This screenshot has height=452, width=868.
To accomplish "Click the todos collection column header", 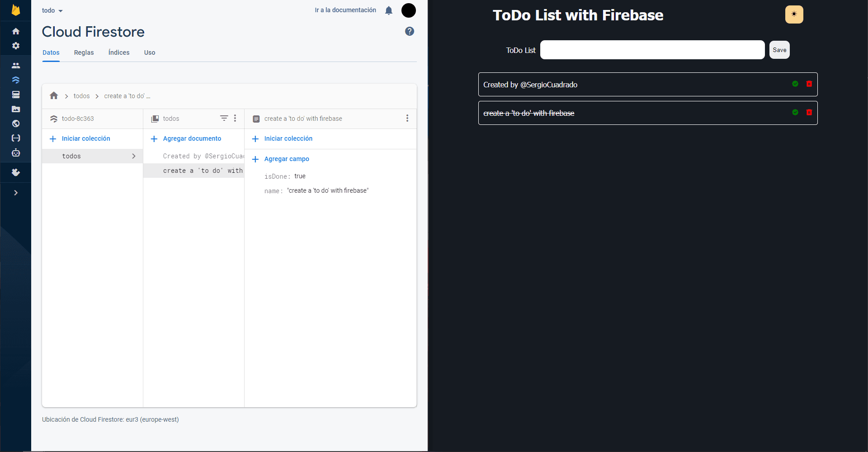I will pos(171,119).
